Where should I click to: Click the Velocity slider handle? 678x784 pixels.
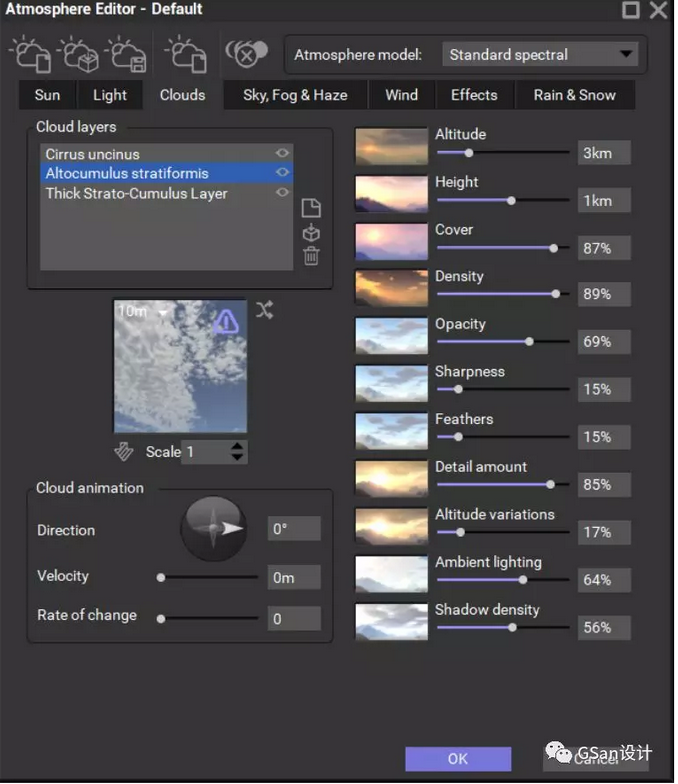(160, 578)
